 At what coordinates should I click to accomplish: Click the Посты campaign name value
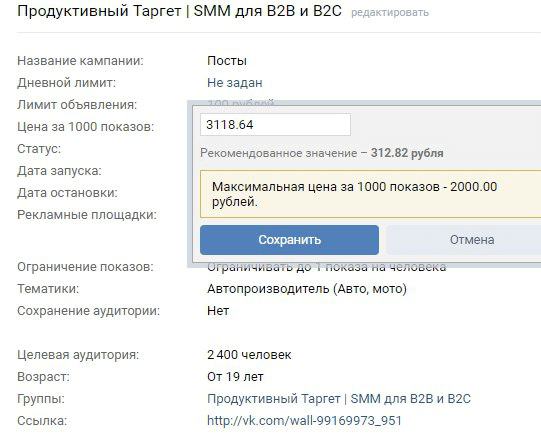[x=227, y=61]
